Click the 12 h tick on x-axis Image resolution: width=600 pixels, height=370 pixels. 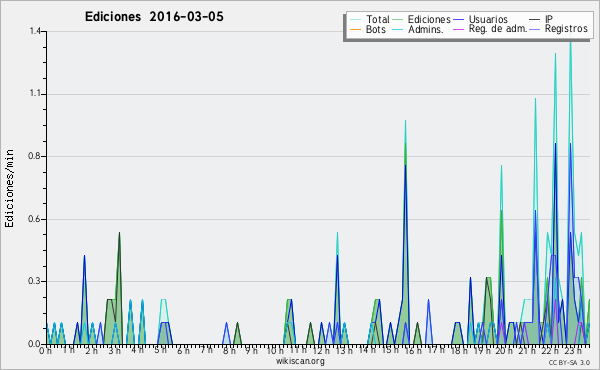[x=320, y=350]
